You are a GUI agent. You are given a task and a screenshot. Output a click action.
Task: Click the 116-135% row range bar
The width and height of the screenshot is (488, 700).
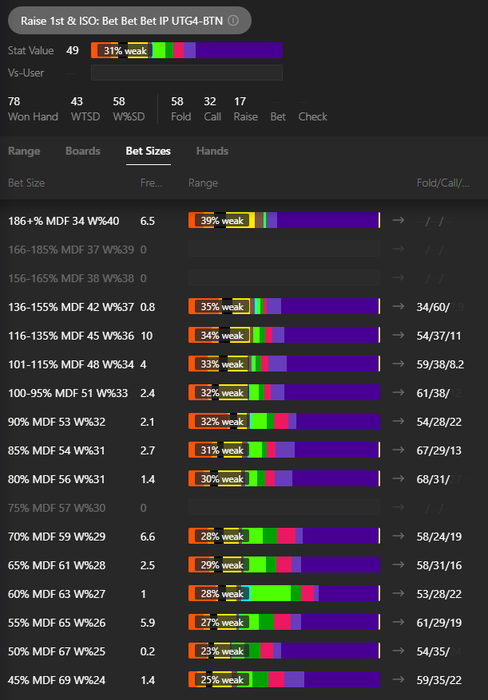[x=284, y=335]
